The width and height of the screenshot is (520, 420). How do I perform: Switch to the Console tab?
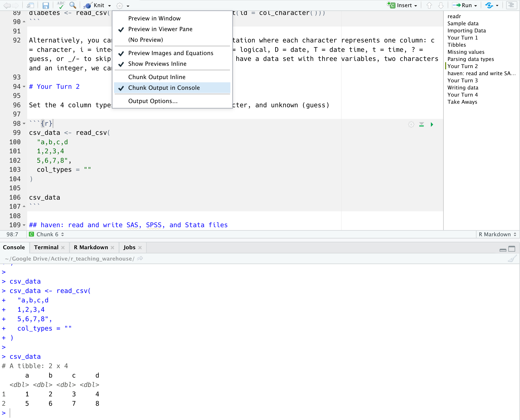point(14,247)
